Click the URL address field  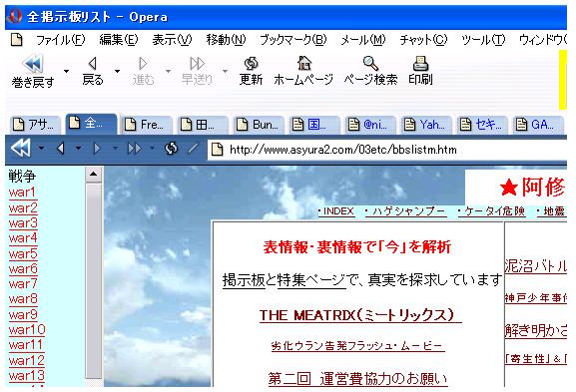point(387,150)
